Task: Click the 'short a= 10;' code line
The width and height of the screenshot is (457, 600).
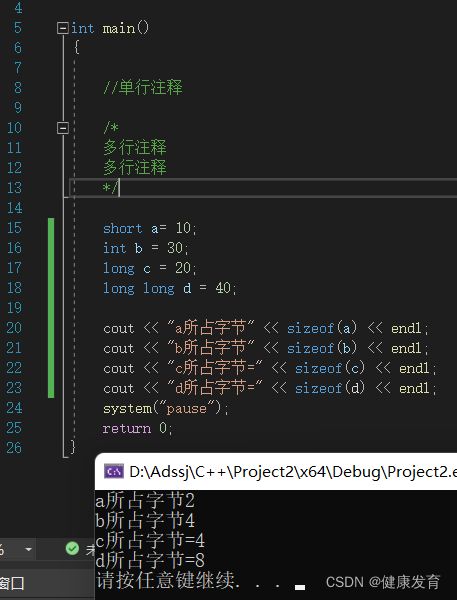Action: (x=150, y=228)
